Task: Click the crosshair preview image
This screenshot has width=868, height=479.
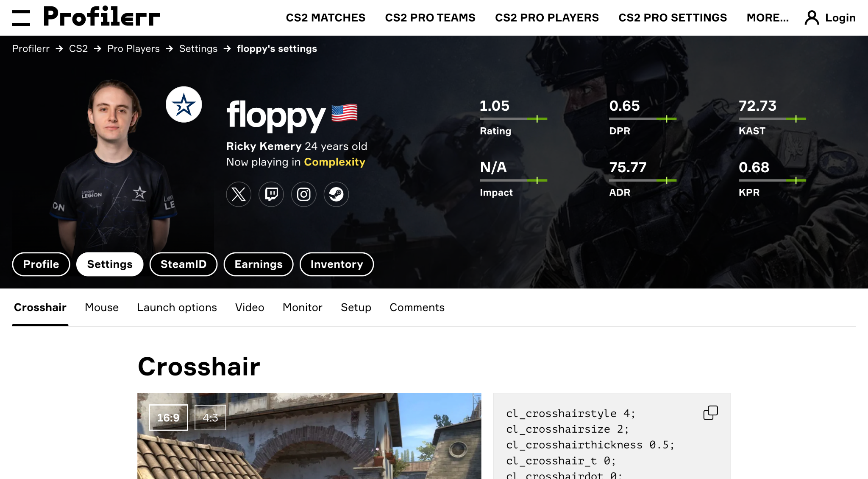Action: pos(309,436)
